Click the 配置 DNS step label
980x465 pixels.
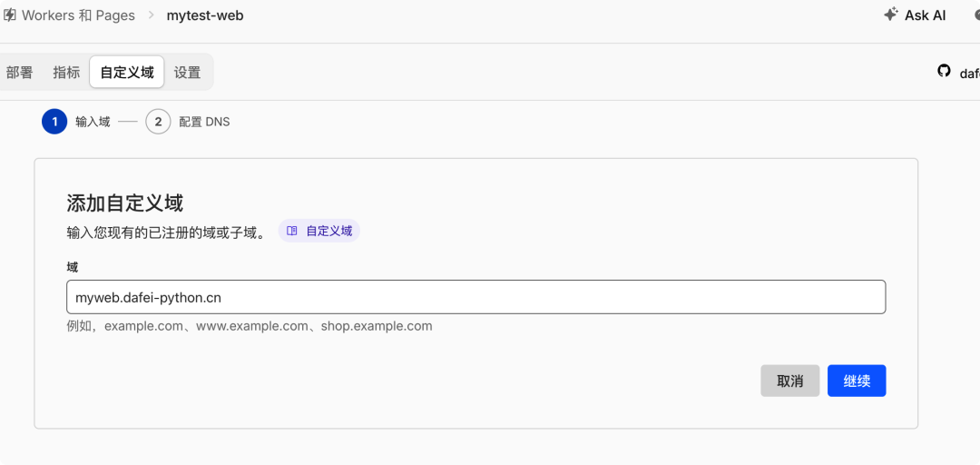[204, 122]
